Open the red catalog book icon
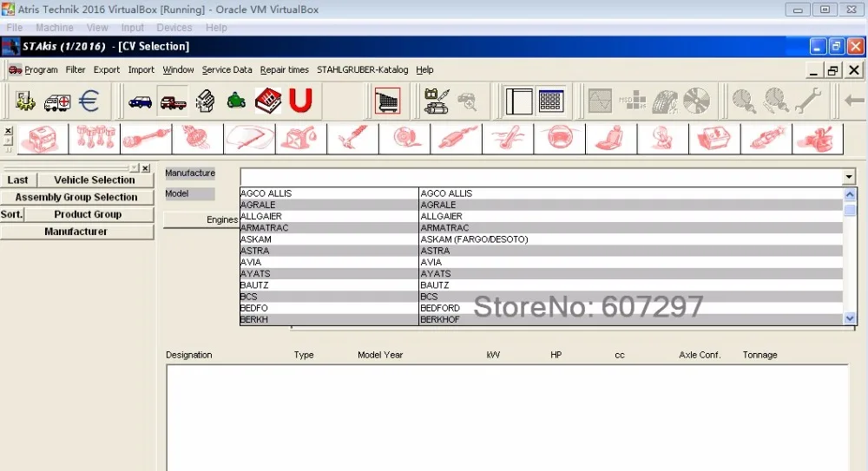Image resolution: width=868 pixels, height=471 pixels. click(x=268, y=101)
